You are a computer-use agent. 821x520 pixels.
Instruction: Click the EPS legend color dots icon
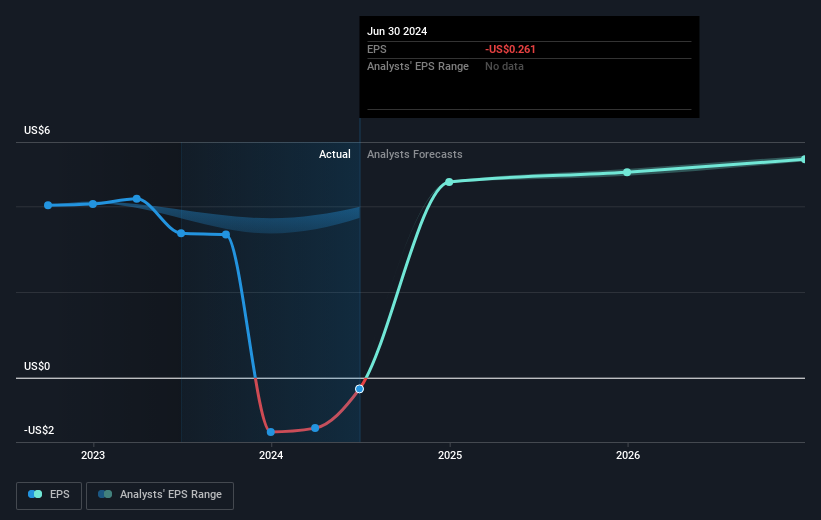[35, 494]
